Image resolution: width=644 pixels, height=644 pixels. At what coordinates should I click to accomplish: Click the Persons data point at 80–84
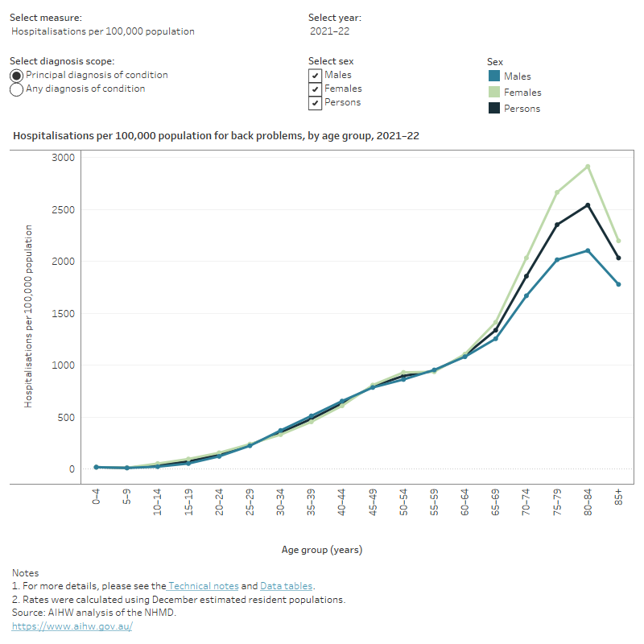click(588, 205)
